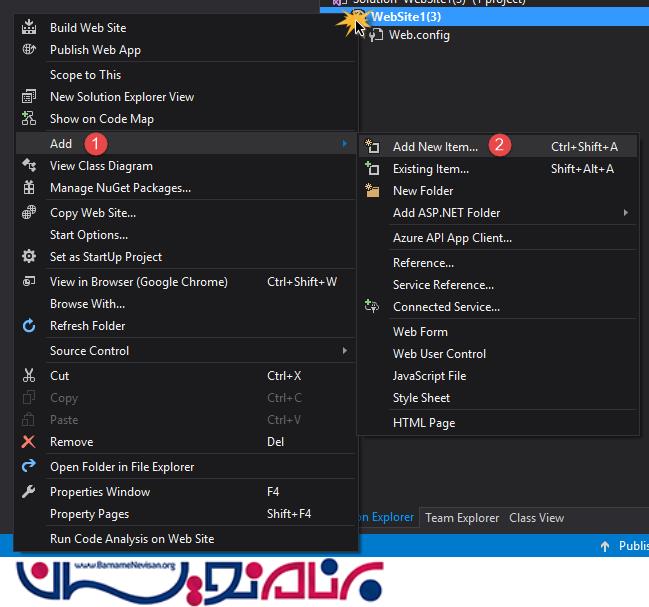The width and height of the screenshot is (649, 607).
Task: Click the red Remove X icon
Action: (29, 442)
